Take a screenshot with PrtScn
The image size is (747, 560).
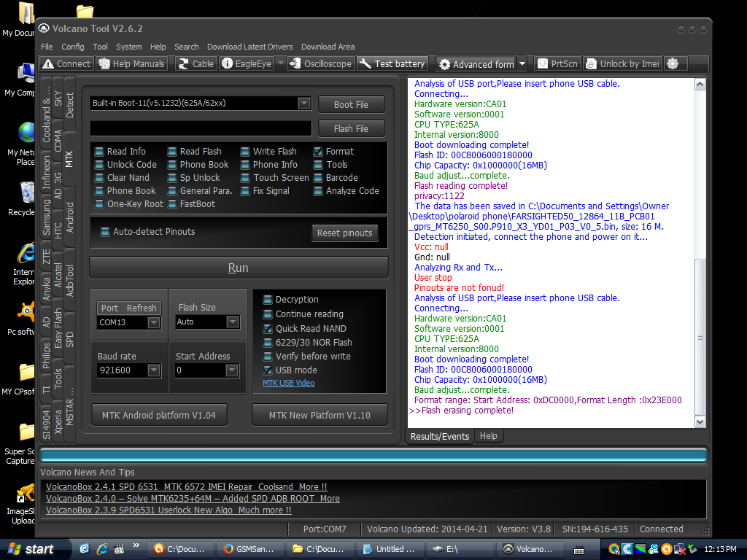click(557, 64)
